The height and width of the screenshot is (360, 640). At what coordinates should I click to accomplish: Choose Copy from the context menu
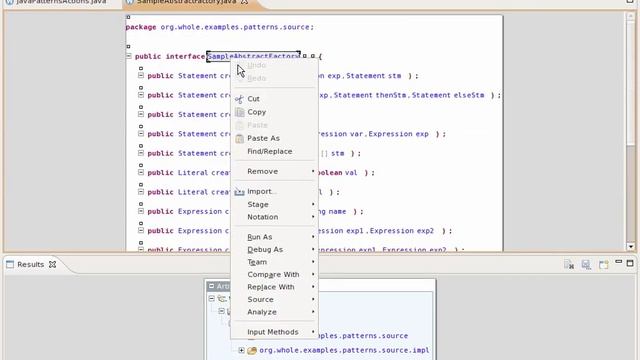(274, 112)
